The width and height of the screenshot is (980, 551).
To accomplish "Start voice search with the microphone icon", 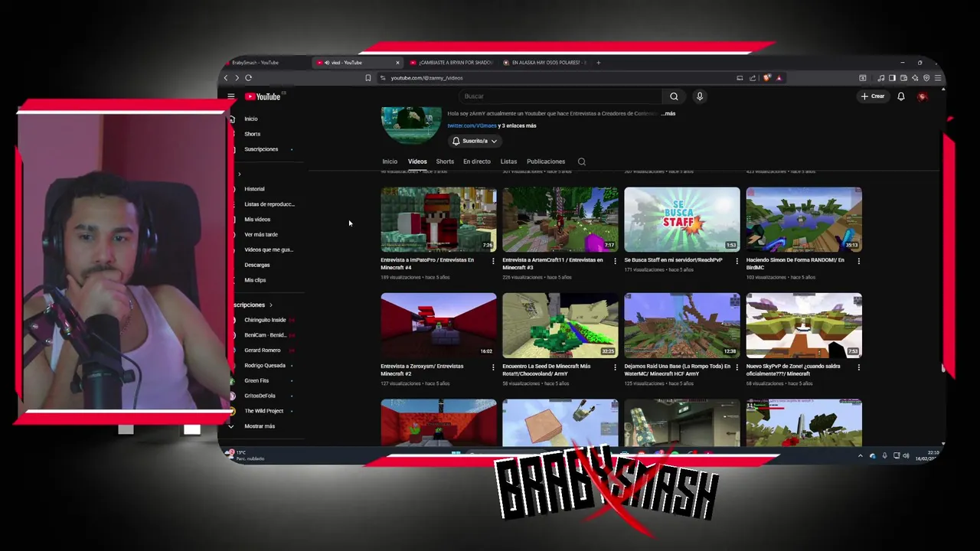I will tap(699, 96).
